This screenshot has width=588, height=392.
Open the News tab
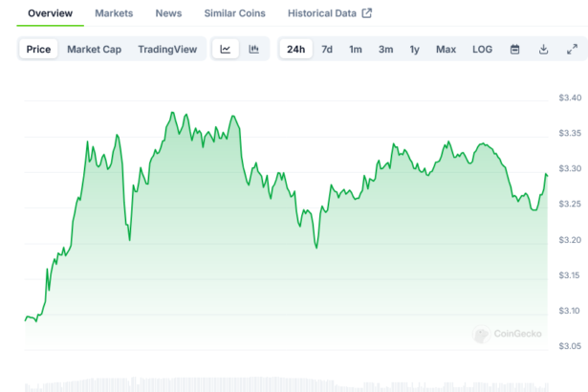(168, 13)
